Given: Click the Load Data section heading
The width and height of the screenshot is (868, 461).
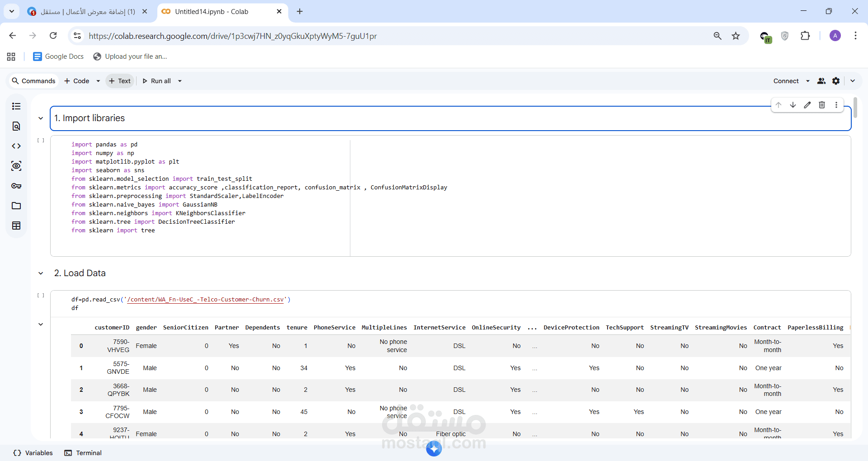Looking at the screenshot, I should (80, 273).
